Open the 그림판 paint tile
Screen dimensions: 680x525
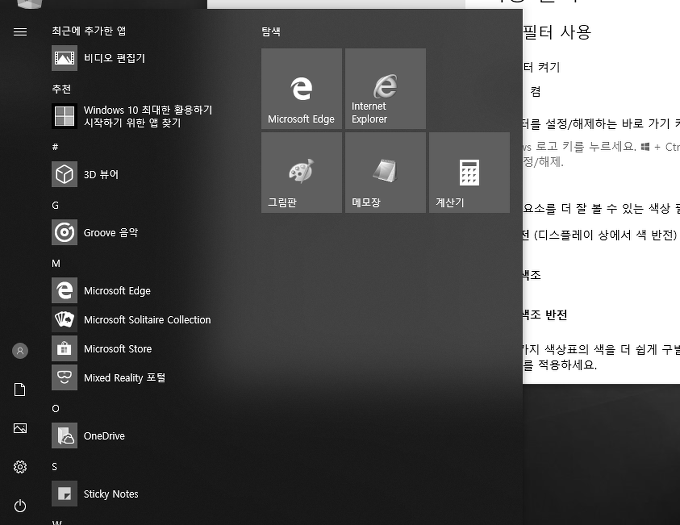click(x=301, y=173)
